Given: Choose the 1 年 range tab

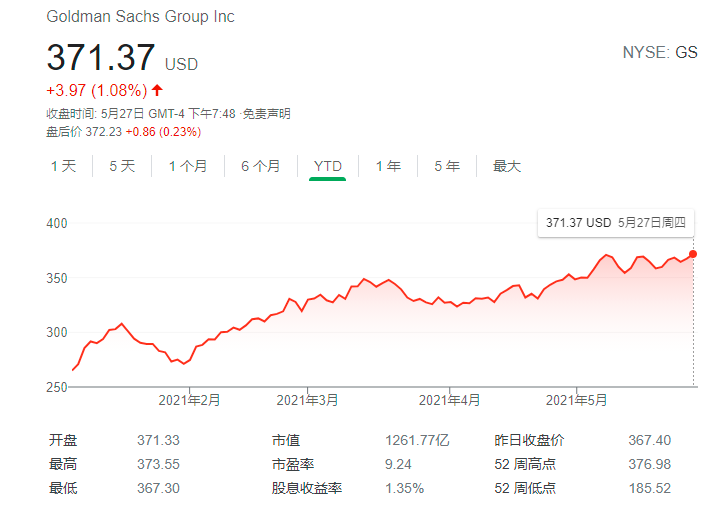Looking at the screenshot, I should click(388, 166).
